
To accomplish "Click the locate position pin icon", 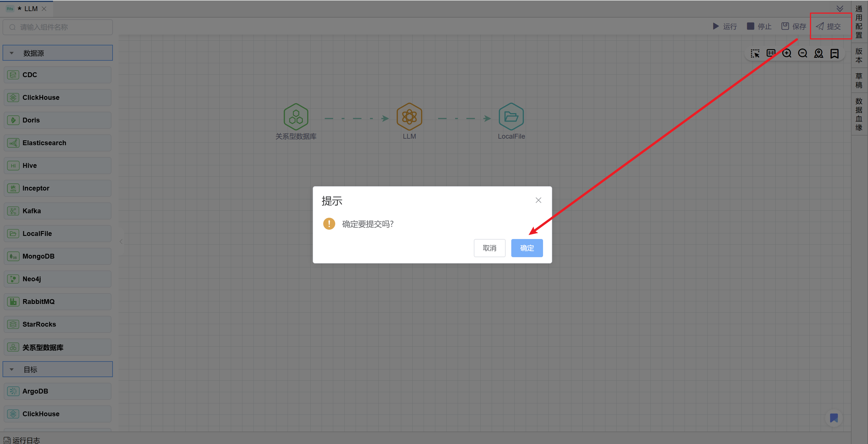I will 818,54.
